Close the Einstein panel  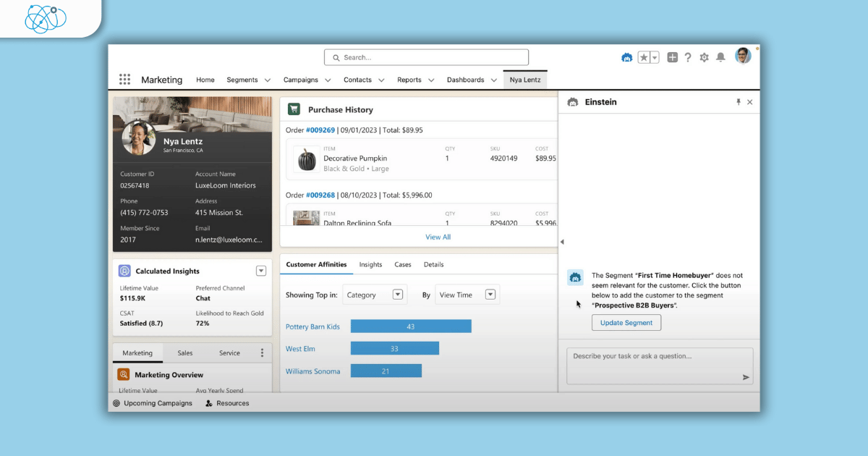[750, 102]
